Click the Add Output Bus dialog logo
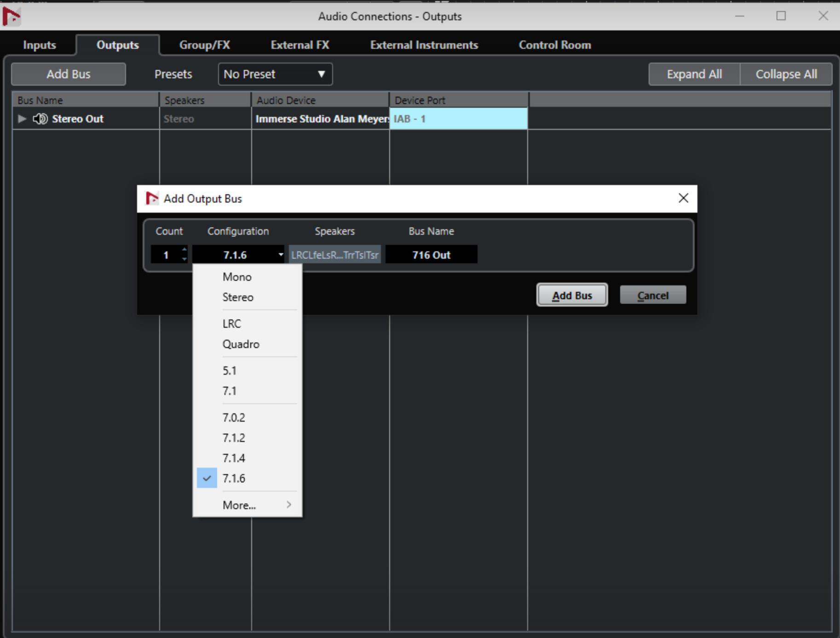This screenshot has height=638, width=840. 152,198
